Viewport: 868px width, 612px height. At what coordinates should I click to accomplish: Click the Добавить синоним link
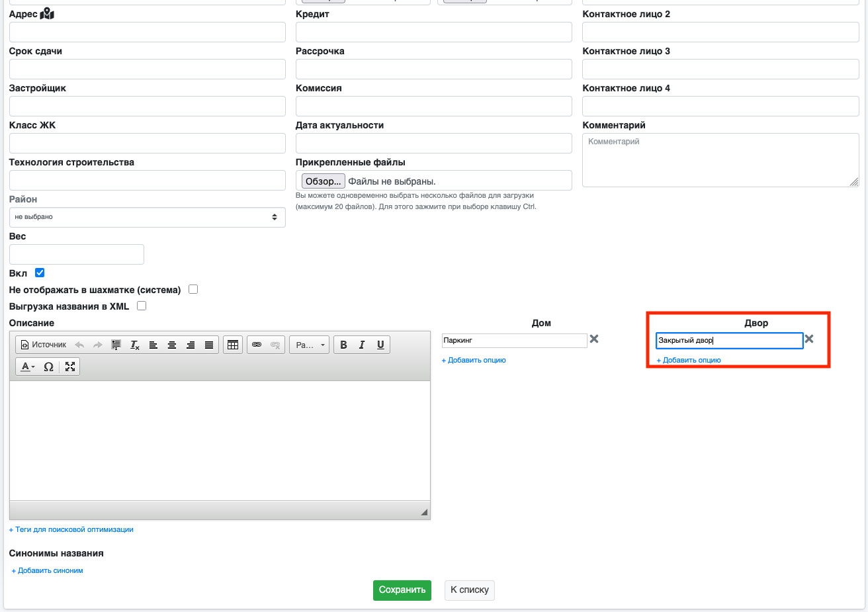pos(48,570)
